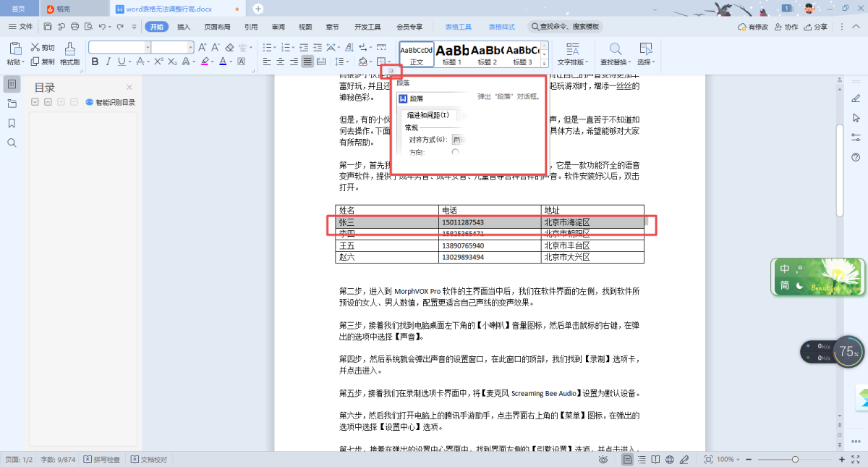Click the zoom slider in the status bar
The image size is (868, 467).
tap(795, 459)
